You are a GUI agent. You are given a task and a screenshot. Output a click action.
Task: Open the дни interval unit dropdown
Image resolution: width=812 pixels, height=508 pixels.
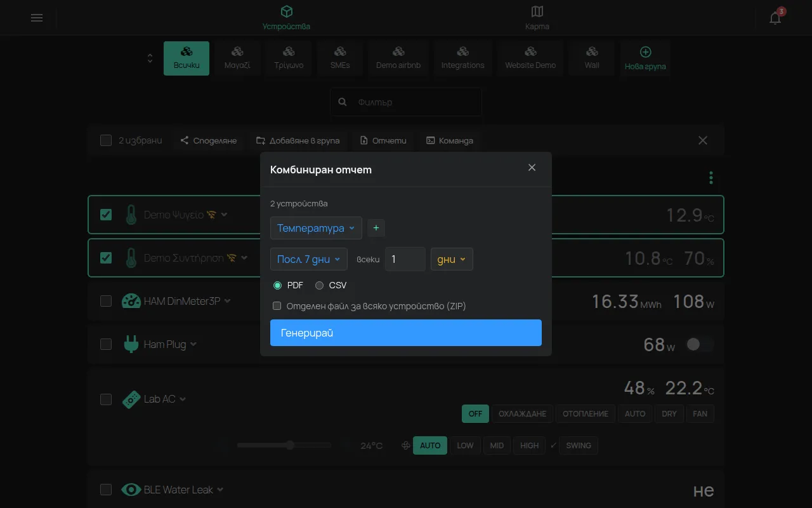pyautogui.click(x=452, y=259)
